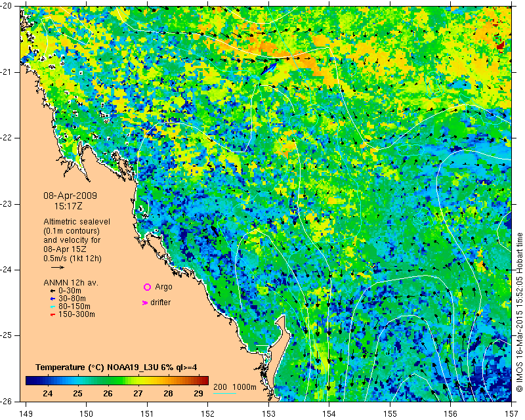Viewport: 525px width, 420px height.
Task: Click colour bar tick label '24'
Action: pyautogui.click(x=47, y=394)
